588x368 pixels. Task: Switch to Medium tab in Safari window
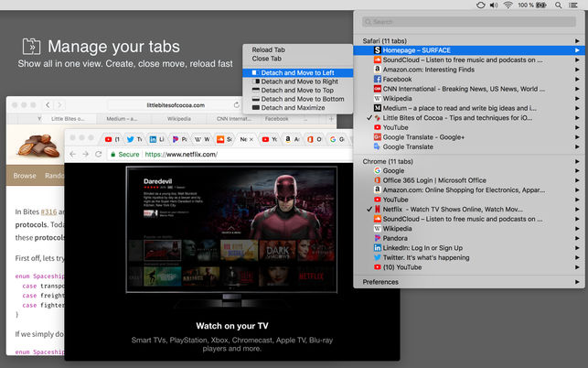(x=122, y=119)
